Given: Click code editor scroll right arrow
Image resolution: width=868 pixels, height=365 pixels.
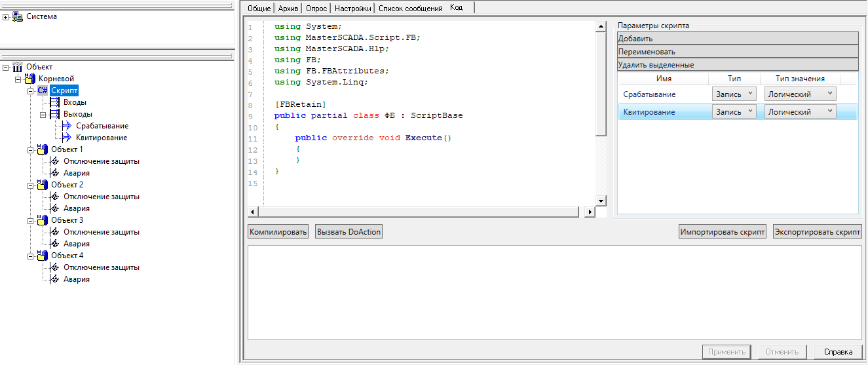Looking at the screenshot, I should [590, 212].
